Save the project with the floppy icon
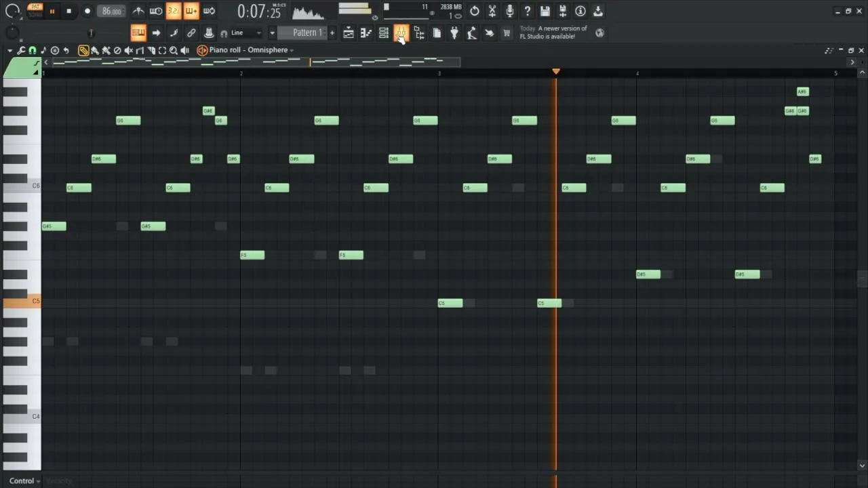868x488 pixels. click(545, 11)
